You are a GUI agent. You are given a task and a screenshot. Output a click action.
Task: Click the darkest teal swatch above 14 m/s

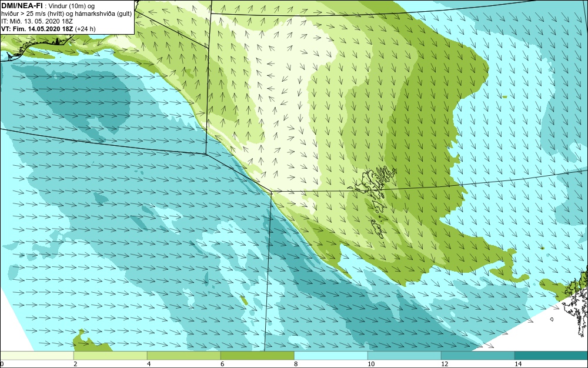pyautogui.click(x=552, y=356)
